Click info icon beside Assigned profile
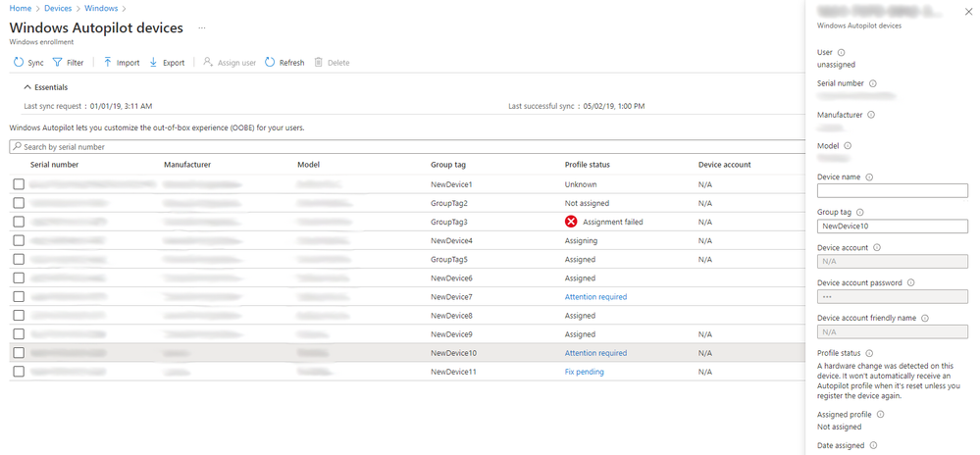The image size is (980, 455). coord(880,415)
